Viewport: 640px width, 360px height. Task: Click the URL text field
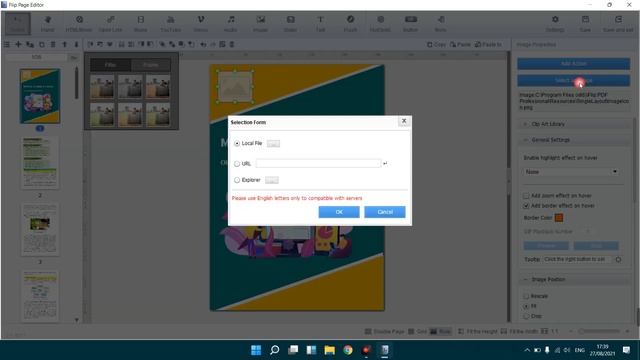(x=318, y=163)
